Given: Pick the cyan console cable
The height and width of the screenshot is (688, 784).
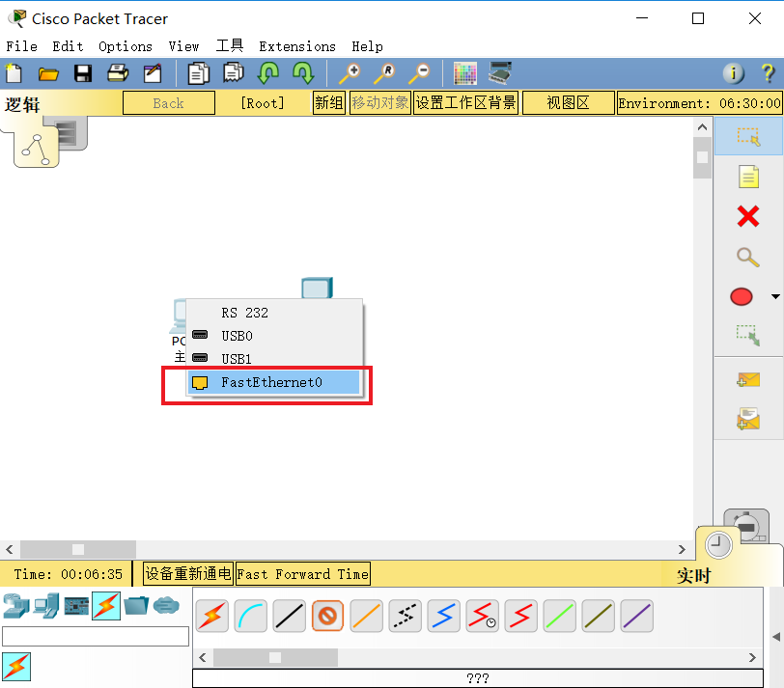Looking at the screenshot, I should pos(250,616).
